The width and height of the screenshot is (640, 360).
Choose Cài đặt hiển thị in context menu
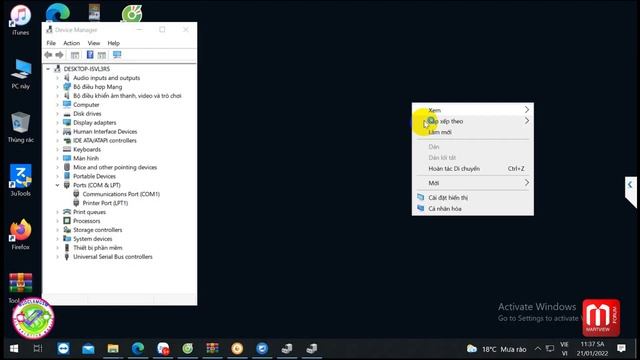point(473,198)
